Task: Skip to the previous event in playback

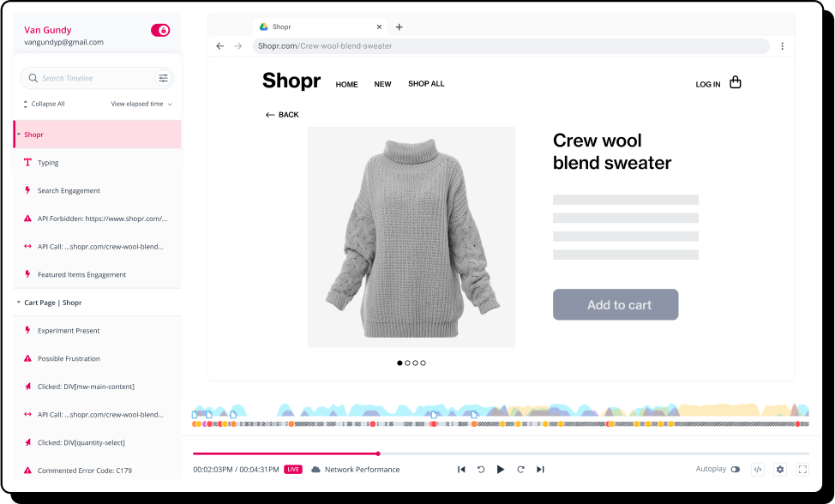Action: tap(461, 470)
